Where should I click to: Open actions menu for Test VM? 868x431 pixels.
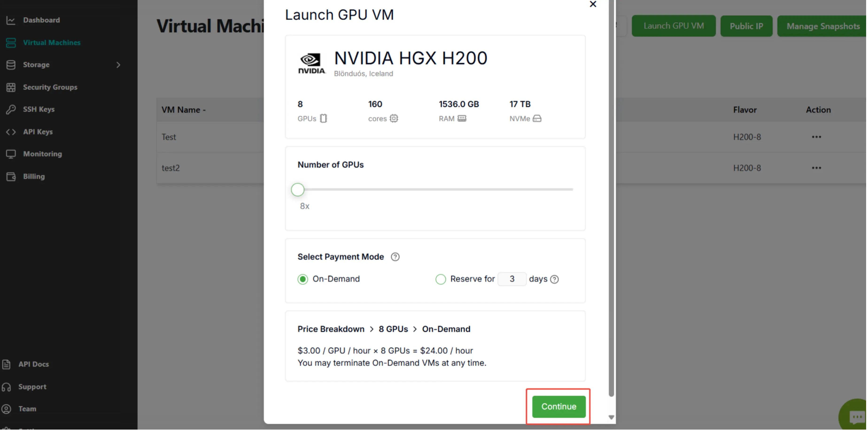tap(816, 137)
